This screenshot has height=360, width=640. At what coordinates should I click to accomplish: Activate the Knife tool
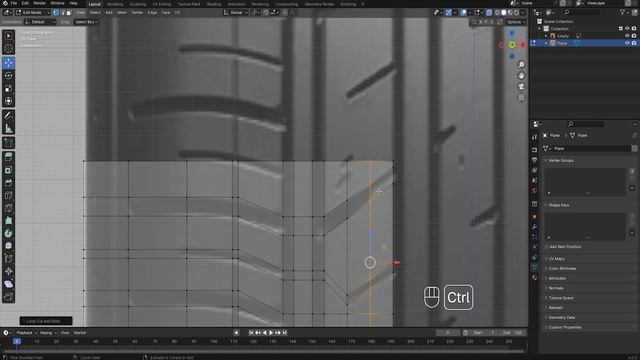click(x=8, y=208)
